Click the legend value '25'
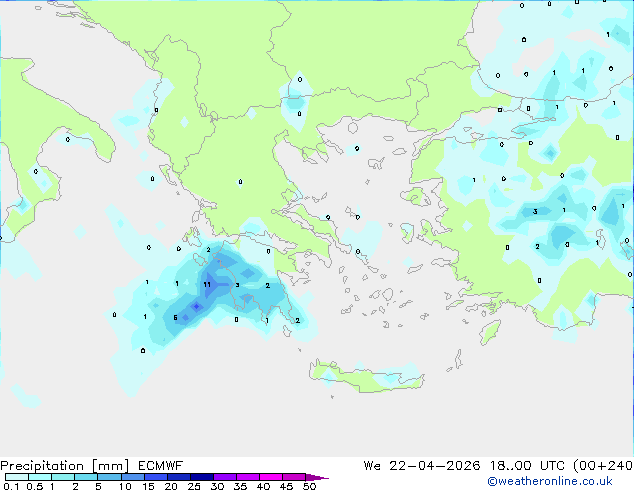 pyautogui.click(x=194, y=486)
